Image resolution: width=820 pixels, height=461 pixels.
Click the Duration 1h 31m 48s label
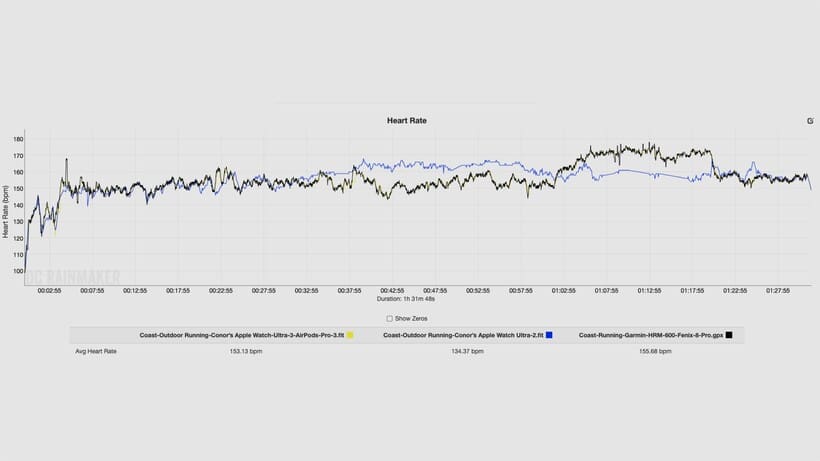[x=410, y=299]
